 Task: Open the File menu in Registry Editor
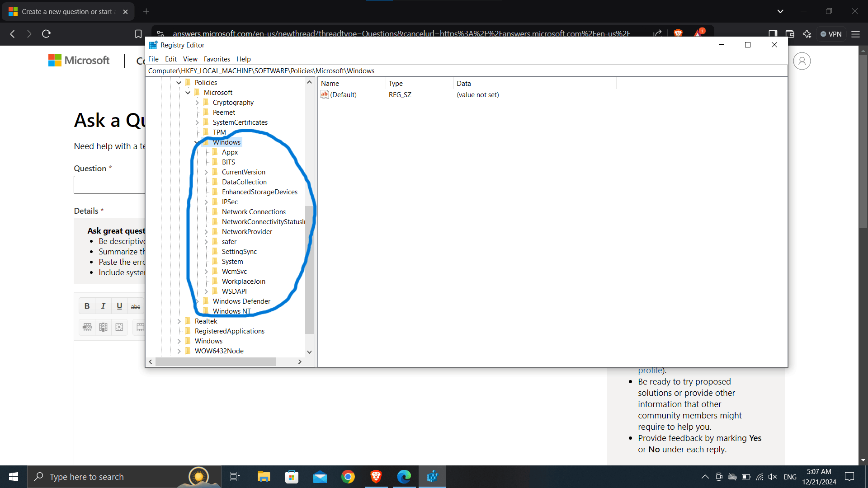[153, 59]
